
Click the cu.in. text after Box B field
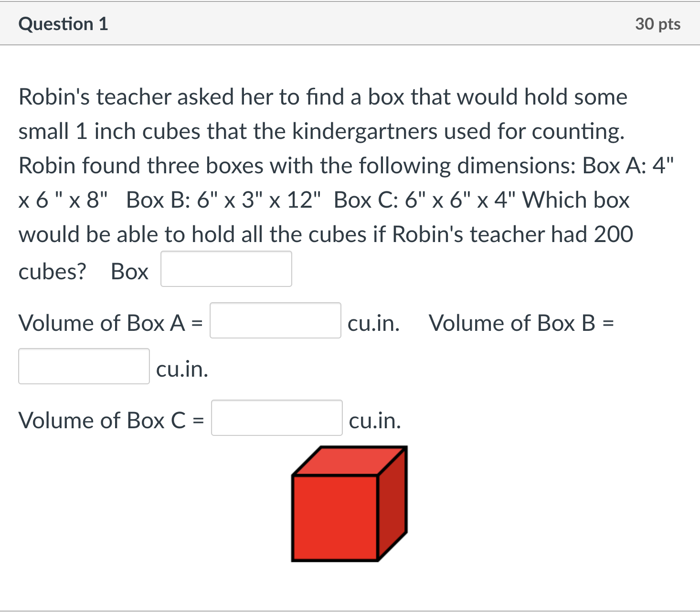181,369
